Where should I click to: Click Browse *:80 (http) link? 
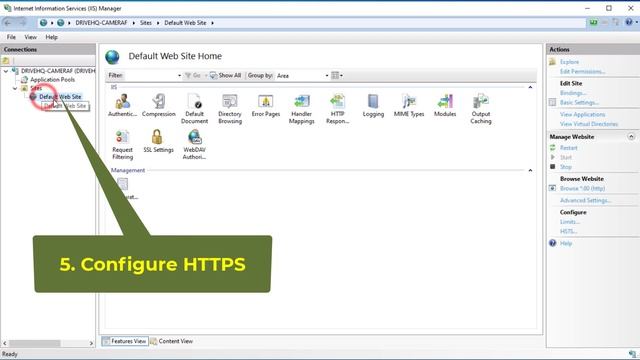[582, 188]
